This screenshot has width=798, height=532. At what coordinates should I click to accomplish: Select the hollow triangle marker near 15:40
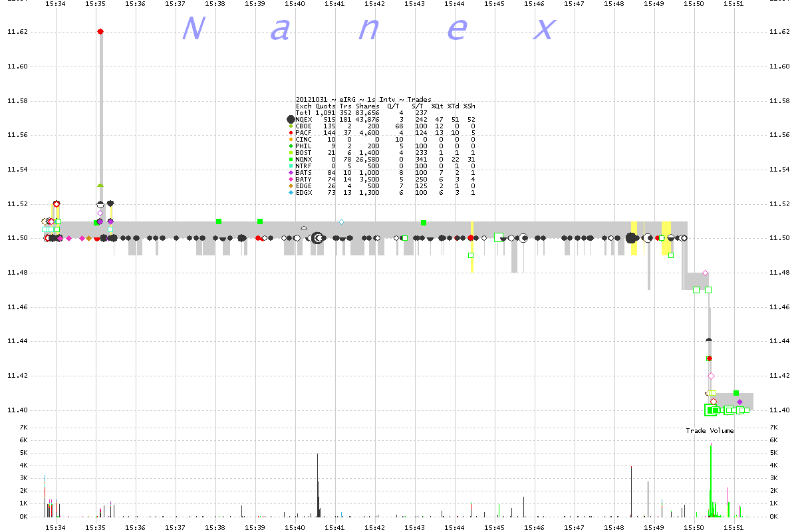tap(304, 227)
